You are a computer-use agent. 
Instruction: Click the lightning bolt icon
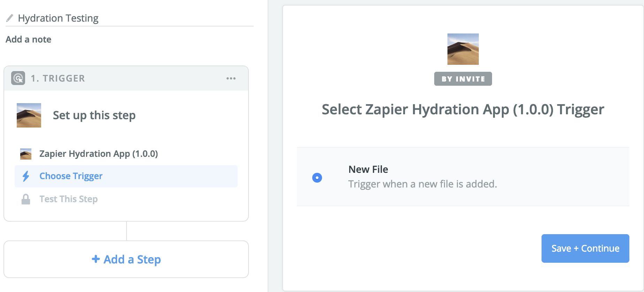click(26, 176)
